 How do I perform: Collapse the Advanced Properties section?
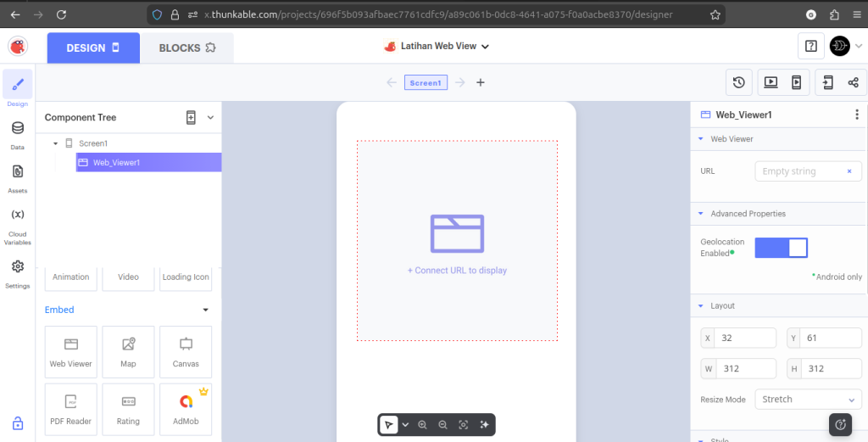[x=700, y=214]
